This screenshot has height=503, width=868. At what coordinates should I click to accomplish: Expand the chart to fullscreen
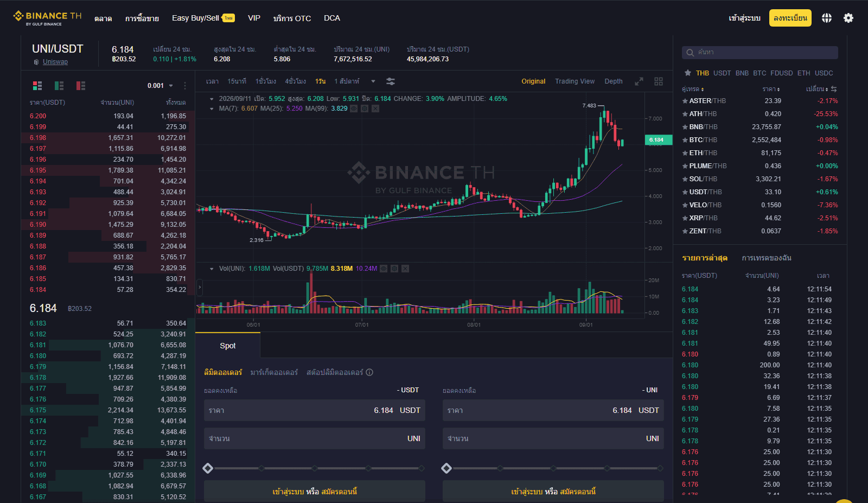[x=639, y=81]
